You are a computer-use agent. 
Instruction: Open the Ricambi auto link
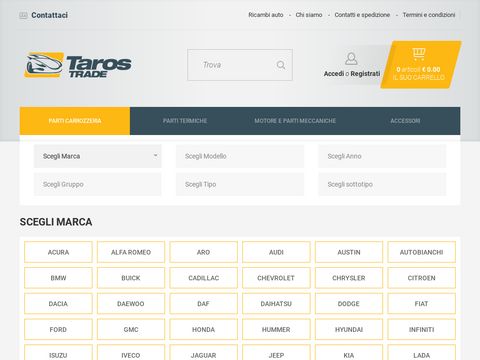point(266,15)
